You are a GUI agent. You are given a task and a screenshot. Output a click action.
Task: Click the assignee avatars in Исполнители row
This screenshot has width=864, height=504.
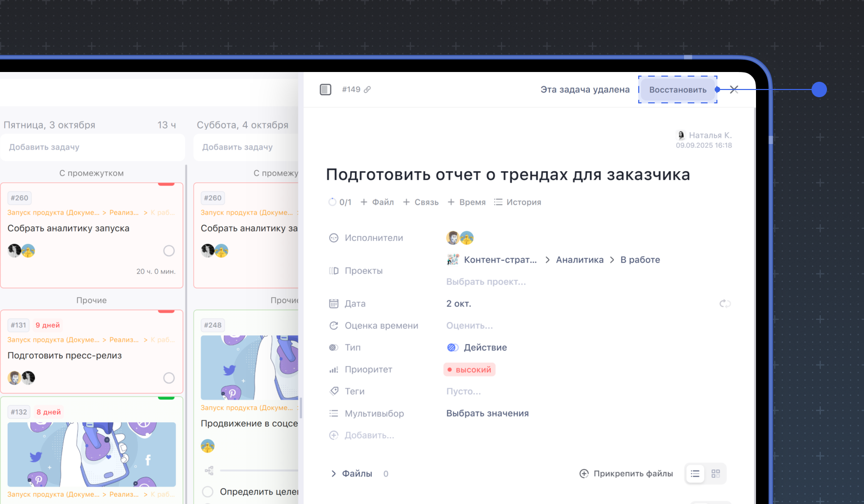coord(460,238)
